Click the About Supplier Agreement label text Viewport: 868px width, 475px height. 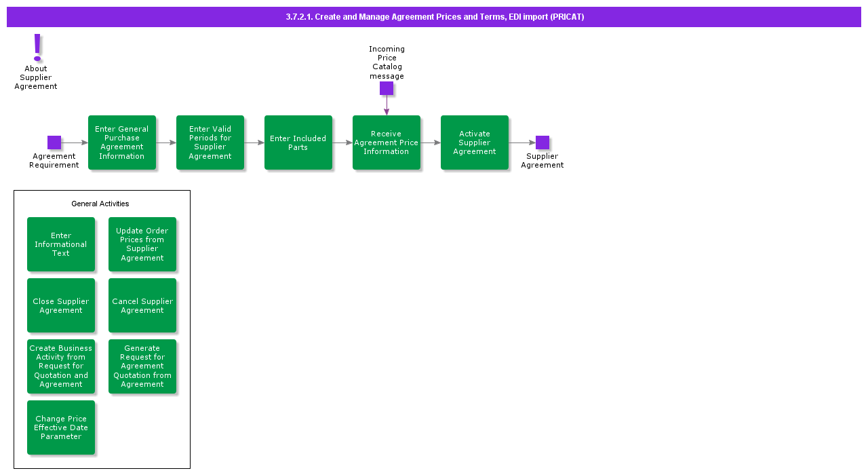coord(36,77)
